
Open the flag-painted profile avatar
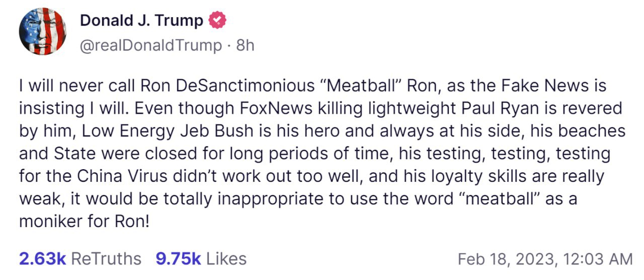[43, 32]
